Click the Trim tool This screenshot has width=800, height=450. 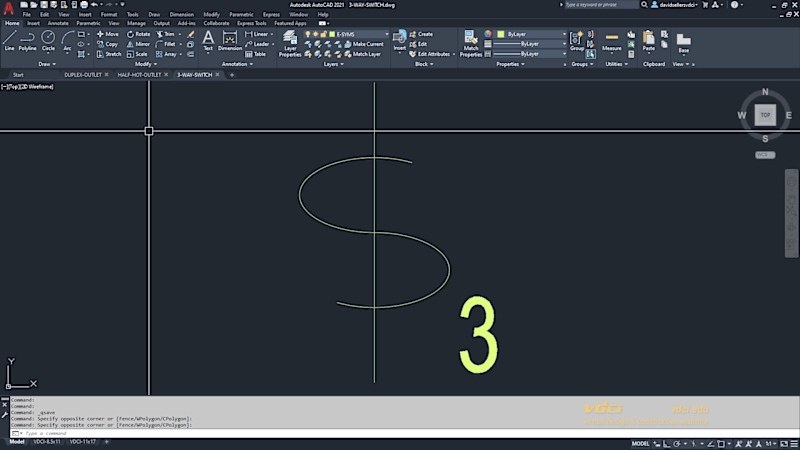coord(165,34)
